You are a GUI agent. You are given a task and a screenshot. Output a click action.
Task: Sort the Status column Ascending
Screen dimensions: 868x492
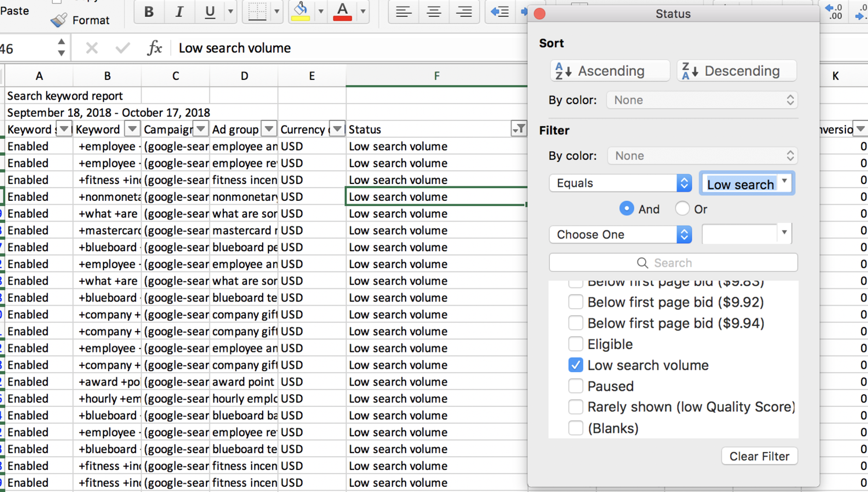click(x=609, y=71)
